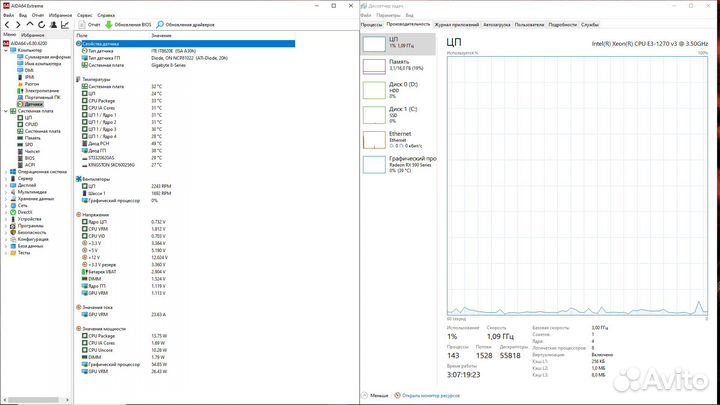Go back with AIDA64 left arrow
The height and width of the screenshot is (405, 720).
click(7, 25)
